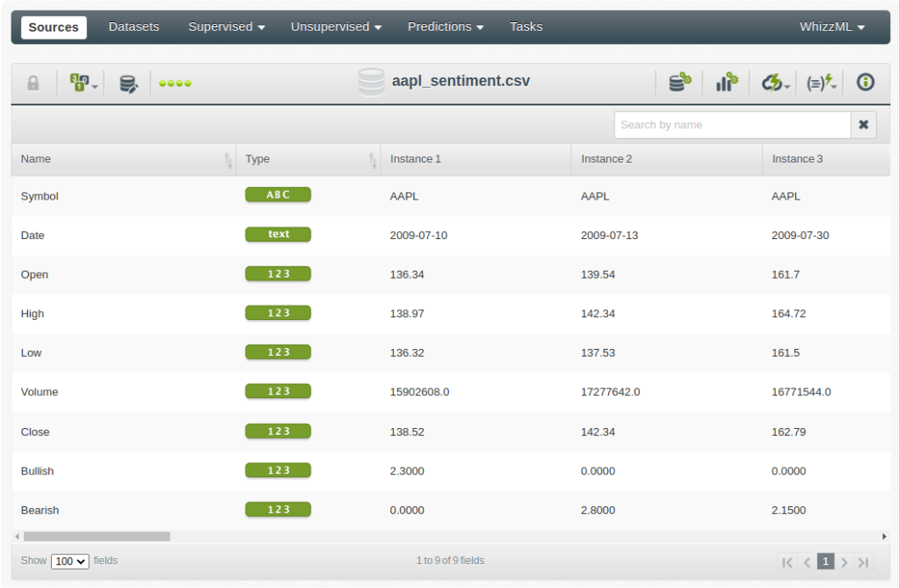This screenshot has width=899, height=588.
Task: Click the lock privacy icon
Action: [33, 83]
